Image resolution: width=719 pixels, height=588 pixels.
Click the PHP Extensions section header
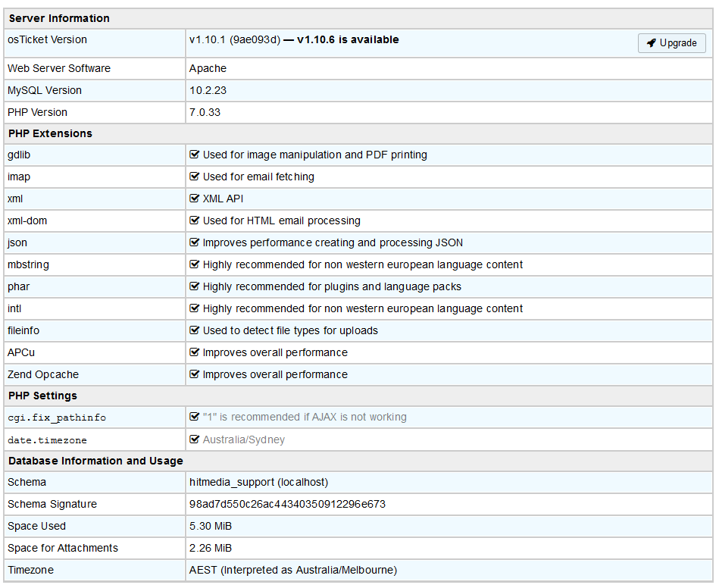click(x=50, y=133)
